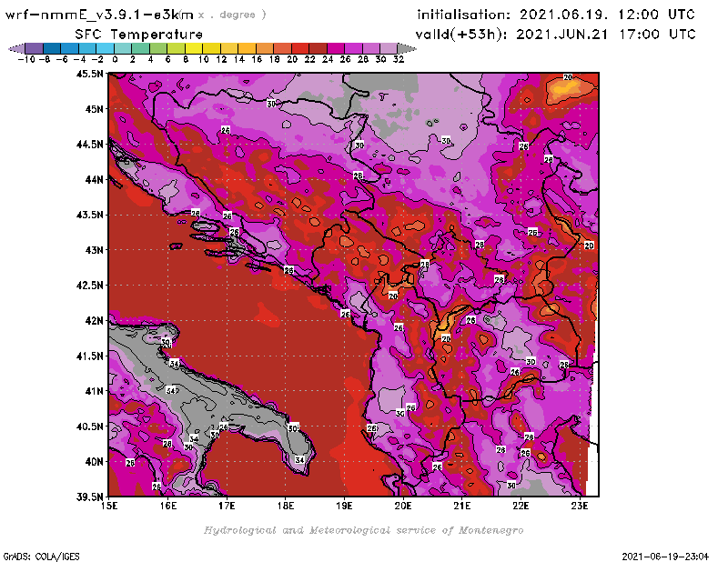Click the SFC Temperature heading
This screenshot has width=728, height=562.
[139, 35]
